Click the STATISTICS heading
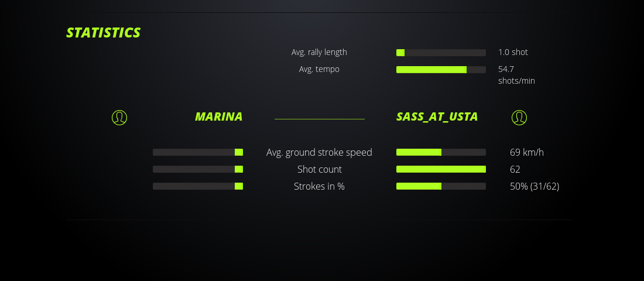Image resolution: width=644 pixels, height=281 pixels. click(x=103, y=33)
